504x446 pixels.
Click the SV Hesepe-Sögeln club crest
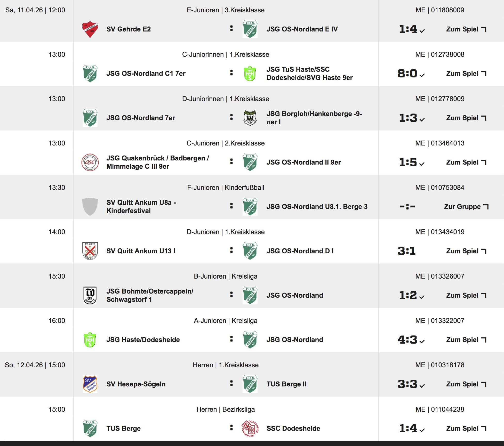pos(90,384)
